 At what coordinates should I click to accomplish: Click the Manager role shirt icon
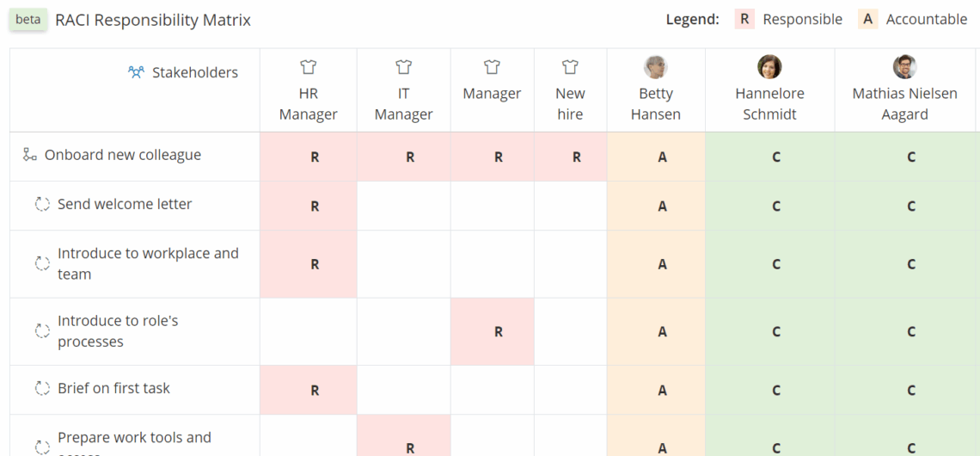pyautogui.click(x=492, y=67)
